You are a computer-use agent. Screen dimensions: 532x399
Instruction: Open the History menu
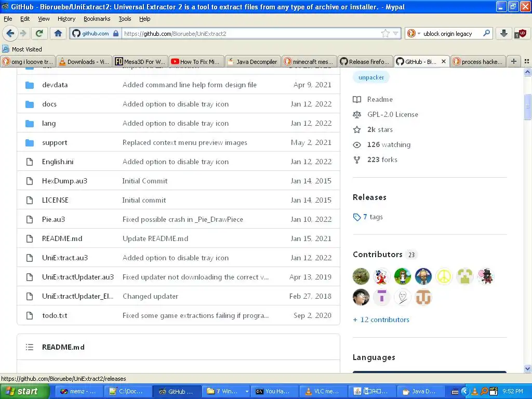tap(66, 19)
